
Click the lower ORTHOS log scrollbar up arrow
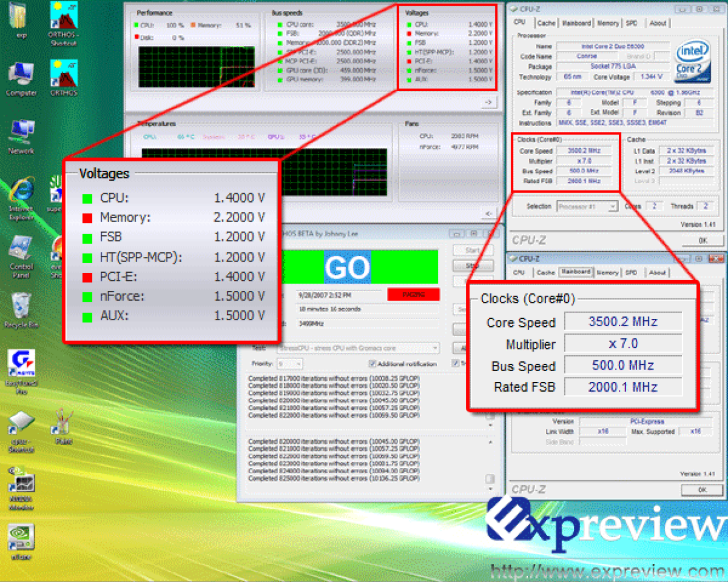click(x=490, y=442)
